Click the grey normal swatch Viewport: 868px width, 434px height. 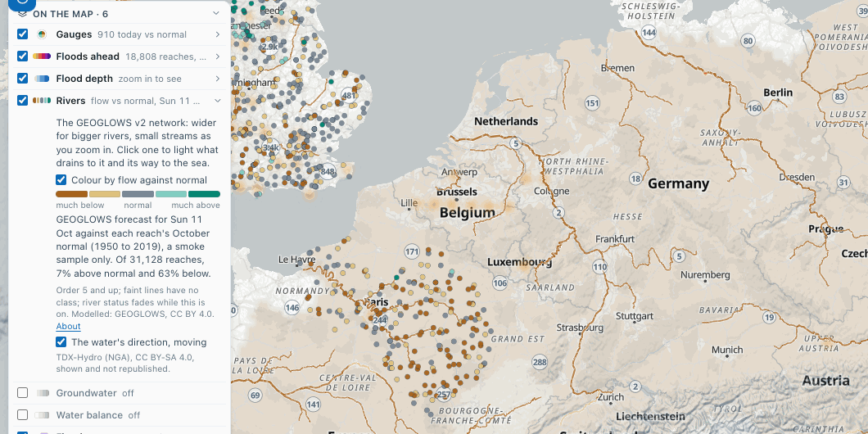[138, 194]
